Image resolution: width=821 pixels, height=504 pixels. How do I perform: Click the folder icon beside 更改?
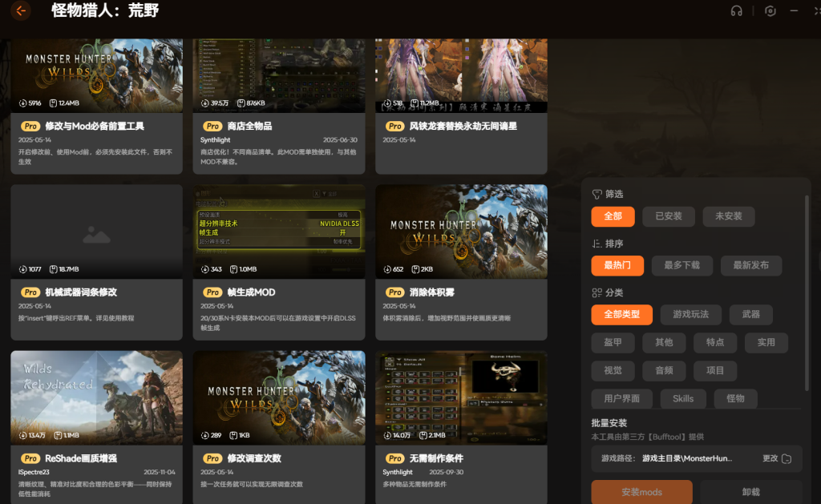tap(787, 458)
